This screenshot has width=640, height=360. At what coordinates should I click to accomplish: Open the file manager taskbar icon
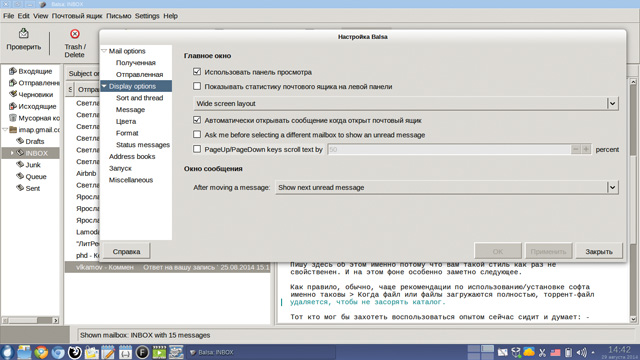coord(24,352)
